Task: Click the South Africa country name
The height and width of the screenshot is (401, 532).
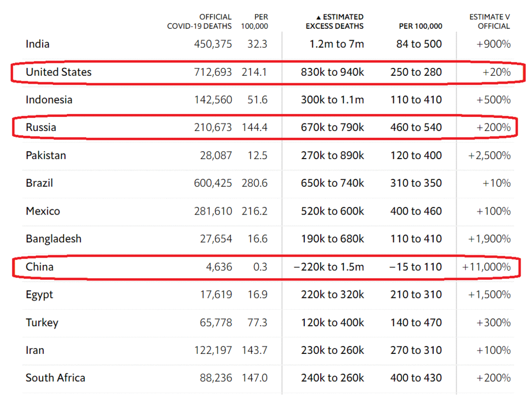Action: [x=56, y=378]
